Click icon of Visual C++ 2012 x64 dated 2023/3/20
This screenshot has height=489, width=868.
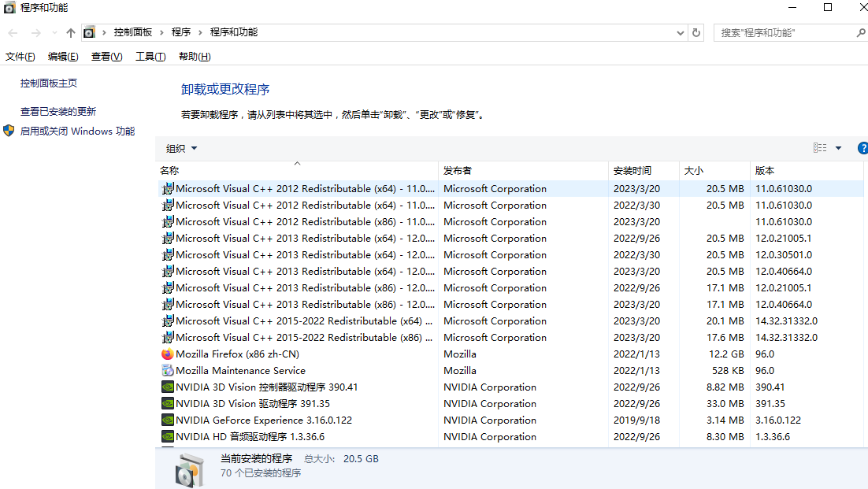click(x=167, y=189)
